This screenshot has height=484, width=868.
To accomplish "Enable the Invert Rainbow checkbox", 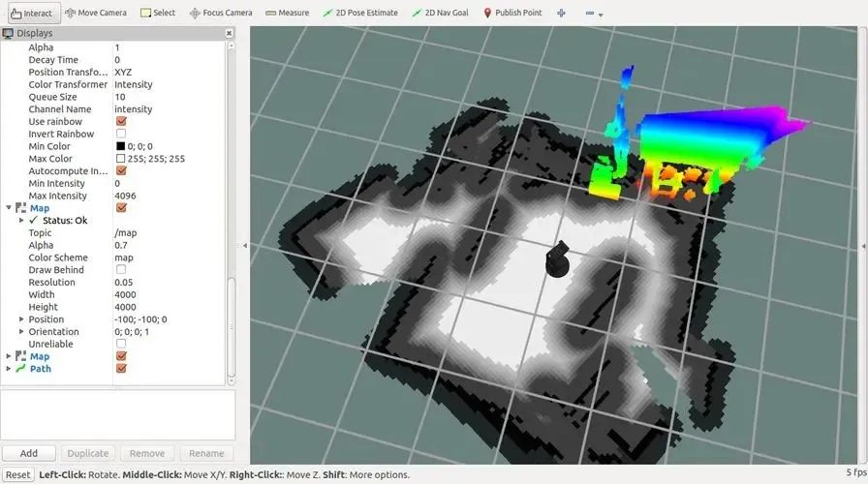I will tap(121, 134).
